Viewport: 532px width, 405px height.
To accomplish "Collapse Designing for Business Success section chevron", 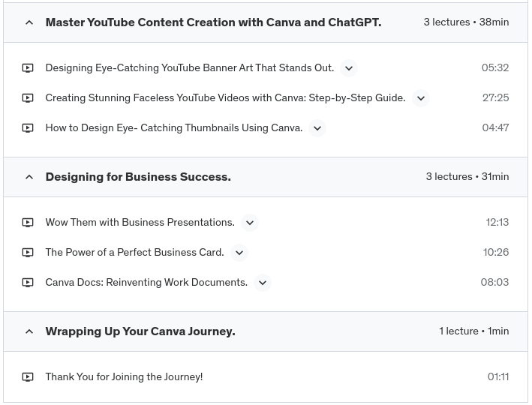I will coord(29,178).
